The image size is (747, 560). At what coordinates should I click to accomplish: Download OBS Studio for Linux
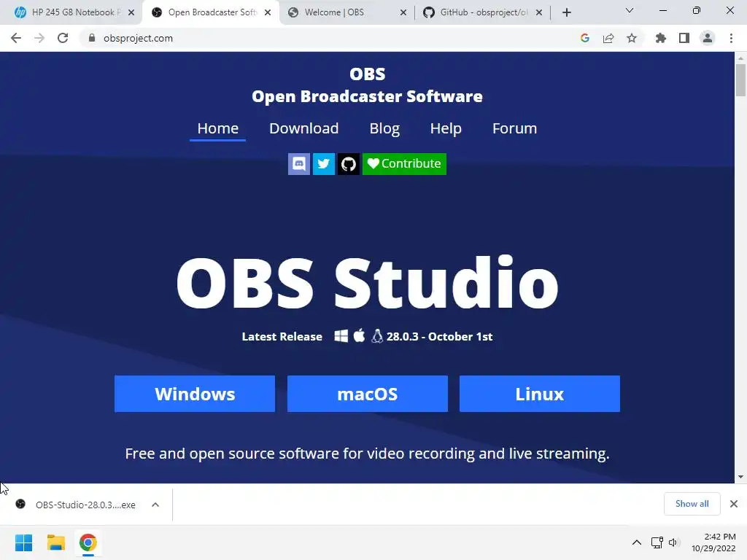coord(540,394)
